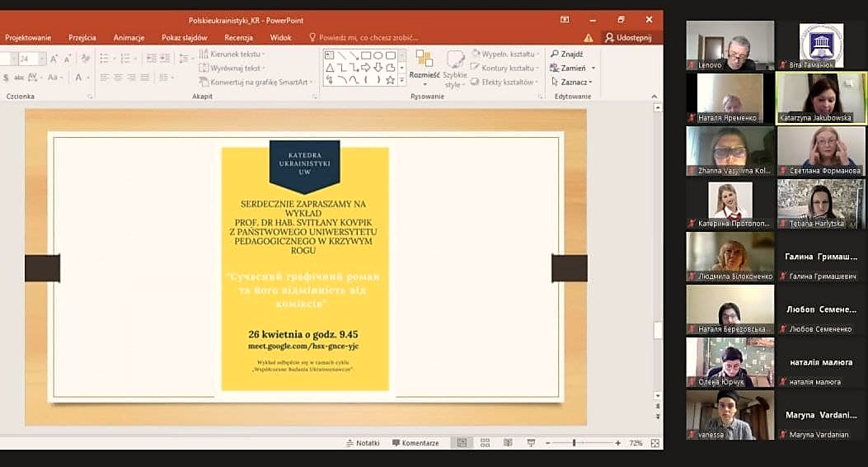
Task: Toggle the Notatki notes pane
Action: coord(363,443)
